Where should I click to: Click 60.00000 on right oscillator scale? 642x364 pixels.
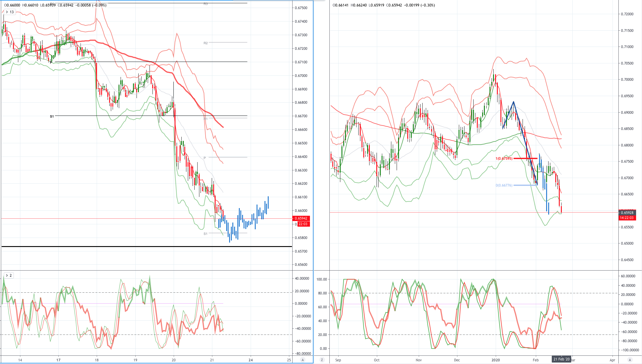[x=628, y=276]
